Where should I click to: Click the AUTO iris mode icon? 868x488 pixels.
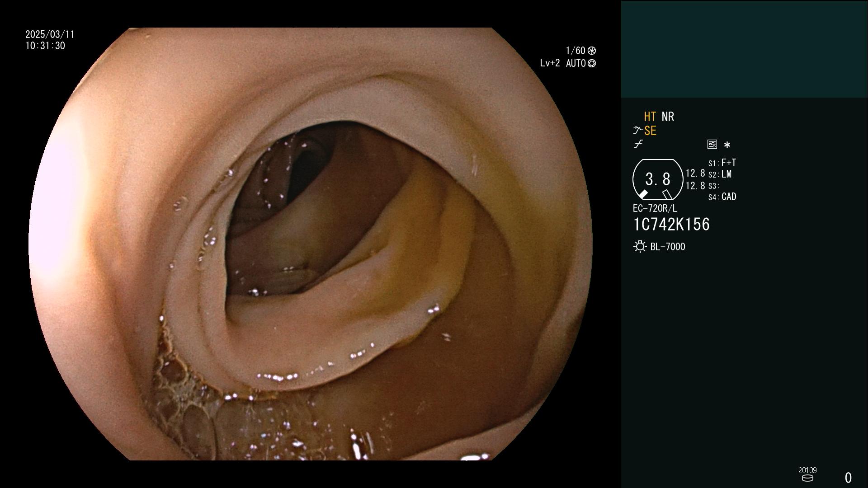pyautogui.click(x=592, y=64)
